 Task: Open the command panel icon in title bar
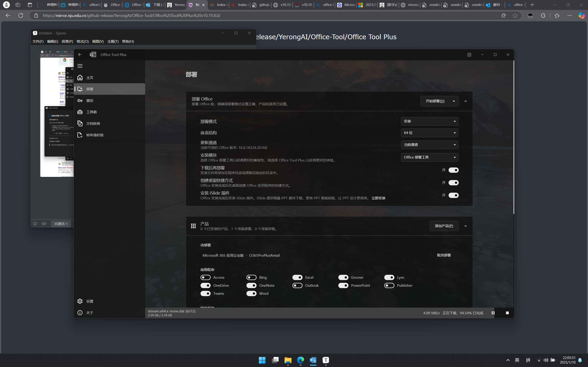[469, 55]
